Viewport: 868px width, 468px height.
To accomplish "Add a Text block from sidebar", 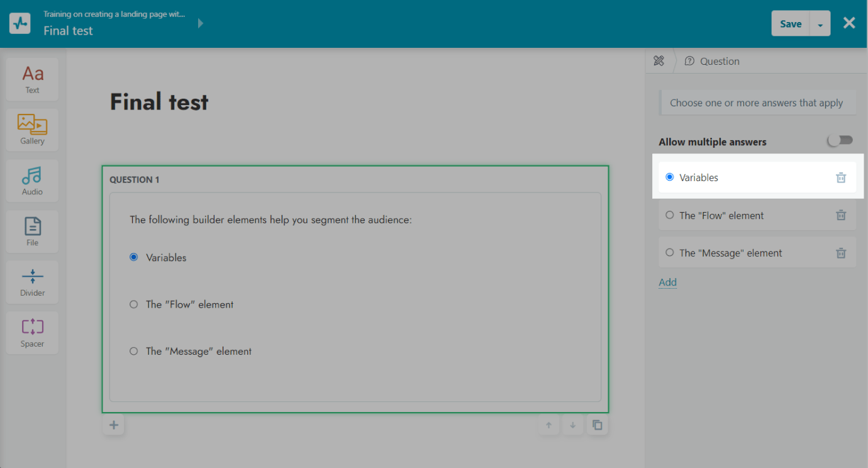I will pyautogui.click(x=32, y=79).
